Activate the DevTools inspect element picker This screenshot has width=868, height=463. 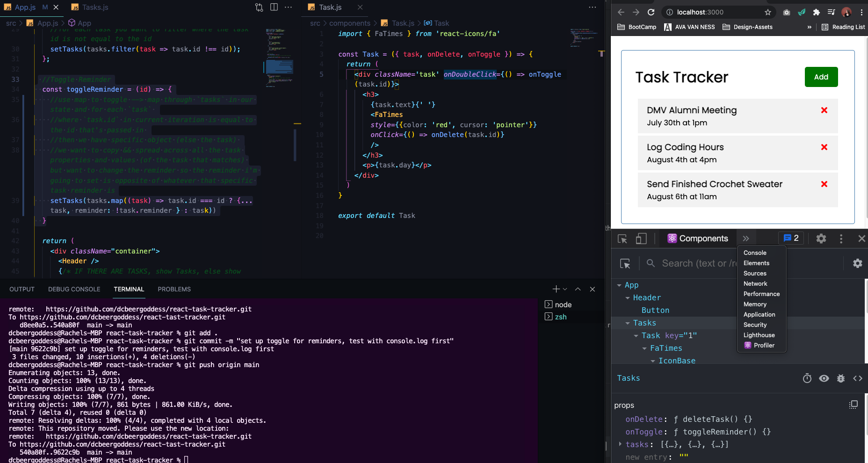[x=622, y=239]
